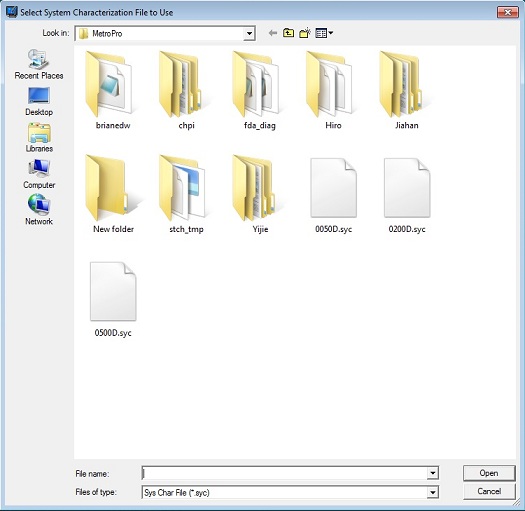Focus the File name text field

coord(285,473)
